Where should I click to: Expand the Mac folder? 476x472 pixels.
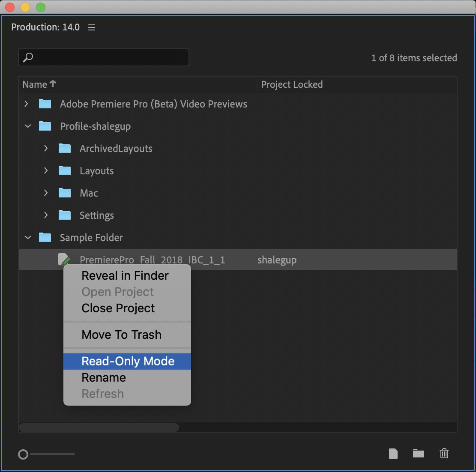[x=46, y=193]
